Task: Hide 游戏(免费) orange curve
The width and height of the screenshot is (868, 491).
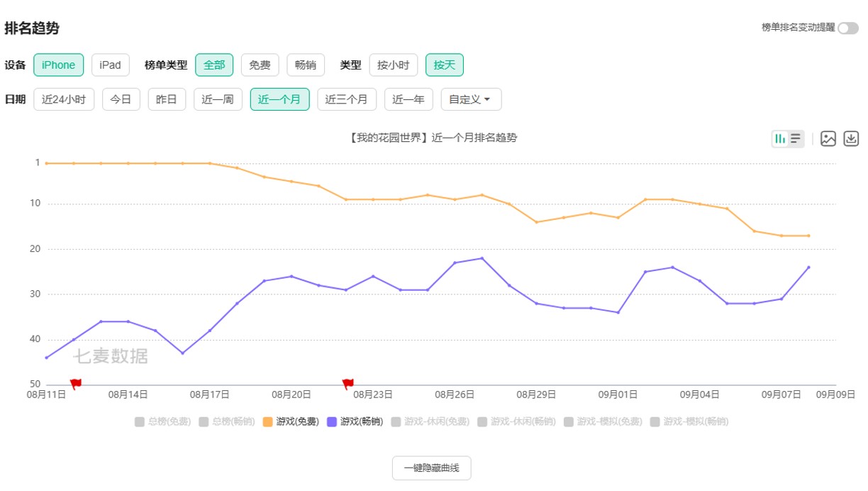Action: 290,421
